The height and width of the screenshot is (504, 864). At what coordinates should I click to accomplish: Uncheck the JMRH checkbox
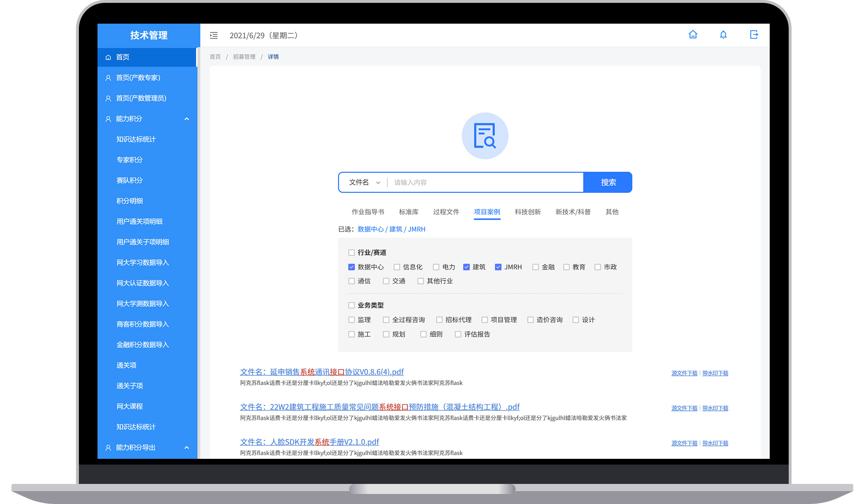498,267
